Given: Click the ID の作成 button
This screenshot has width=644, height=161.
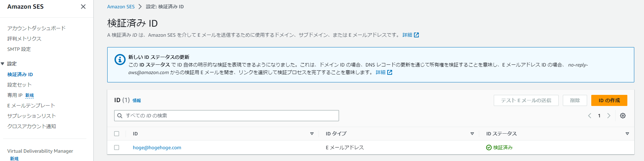Looking at the screenshot, I should point(609,100).
